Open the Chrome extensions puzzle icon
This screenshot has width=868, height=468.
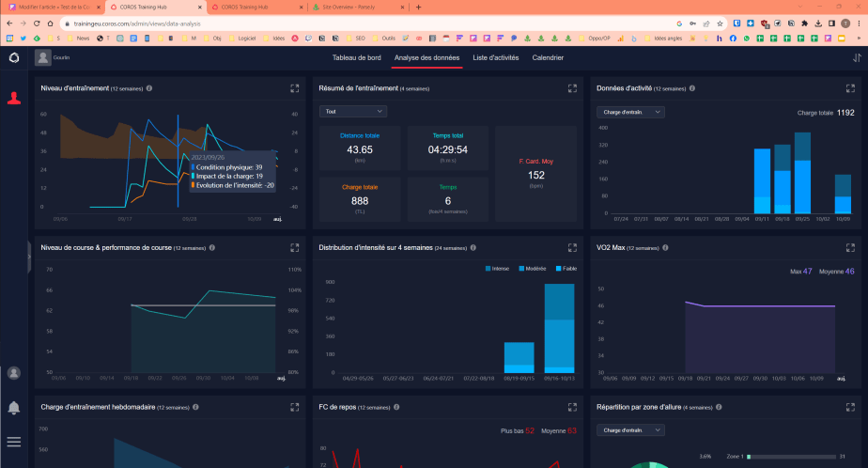tap(804, 23)
